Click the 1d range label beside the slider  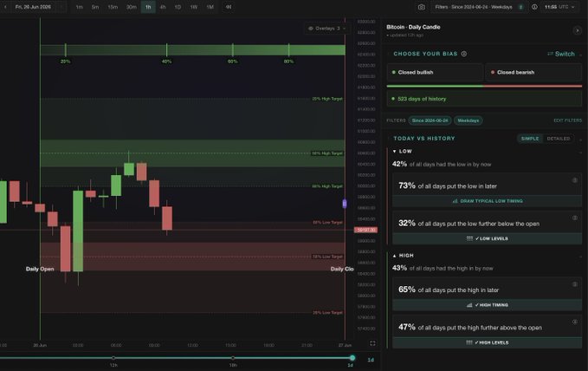click(371, 360)
